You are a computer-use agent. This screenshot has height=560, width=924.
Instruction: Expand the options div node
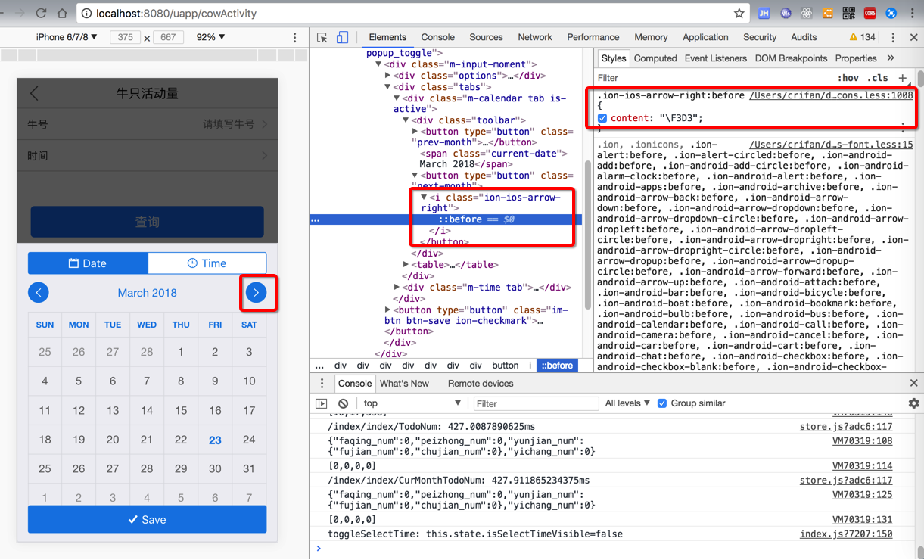click(x=387, y=76)
